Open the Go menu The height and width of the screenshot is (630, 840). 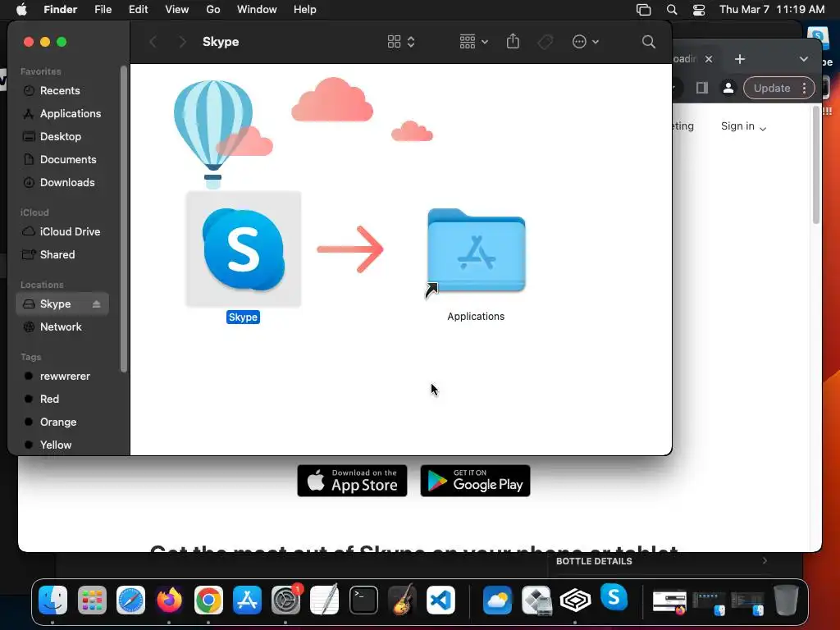pyautogui.click(x=213, y=10)
